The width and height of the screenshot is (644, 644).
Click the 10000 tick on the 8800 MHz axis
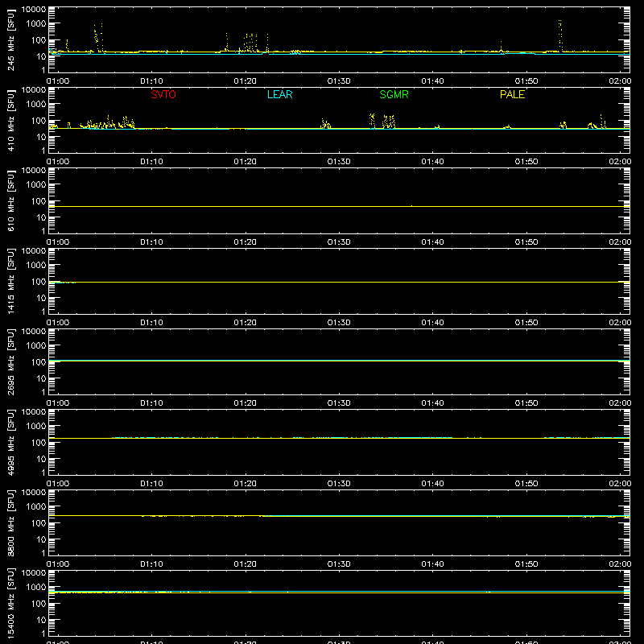tap(34, 493)
